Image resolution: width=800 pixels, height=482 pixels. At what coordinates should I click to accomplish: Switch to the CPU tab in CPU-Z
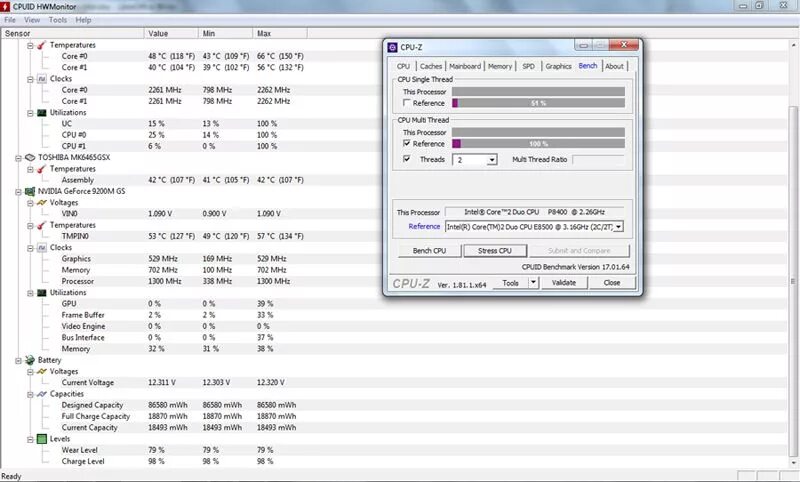click(x=404, y=66)
